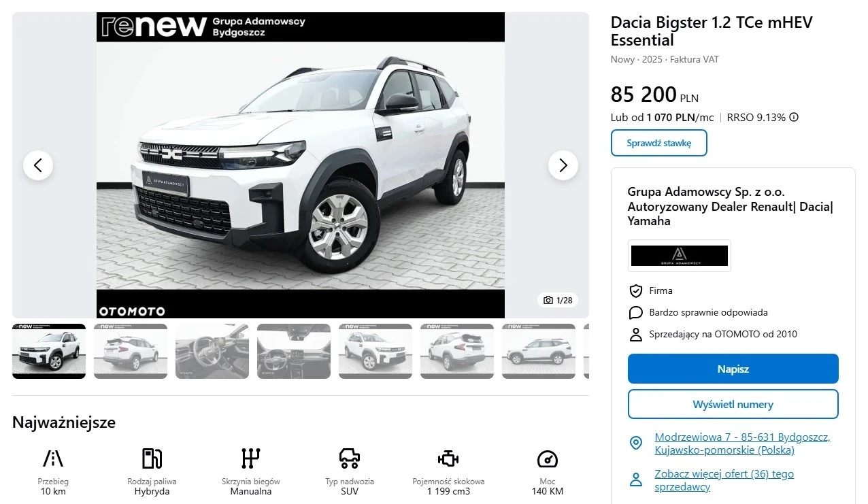Open Zobacz więcej ofert (36) seller link

724,480
